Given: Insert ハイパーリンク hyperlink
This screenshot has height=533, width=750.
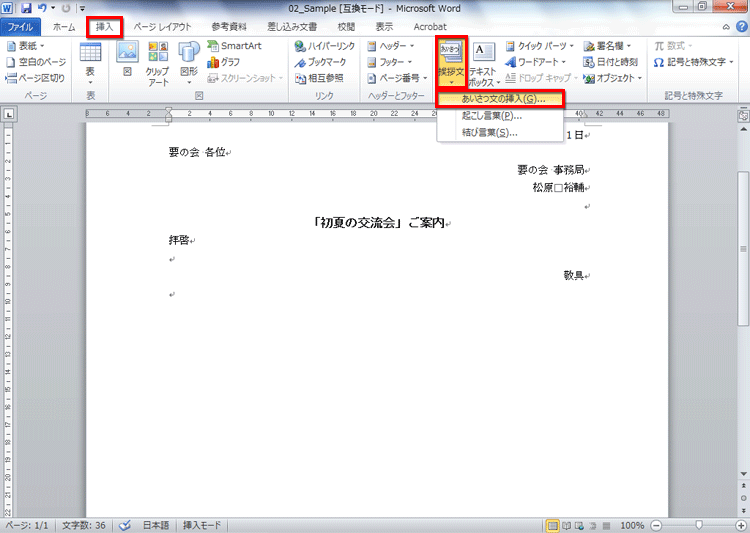Looking at the screenshot, I should [x=325, y=46].
